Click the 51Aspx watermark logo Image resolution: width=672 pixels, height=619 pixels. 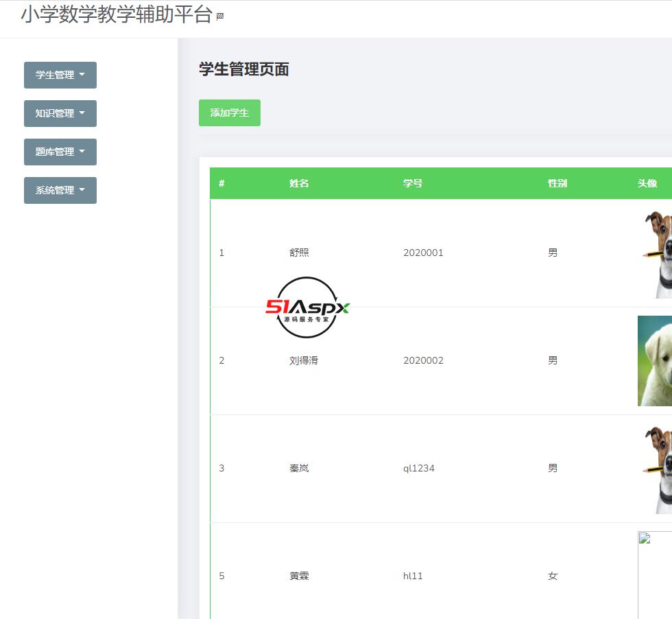tap(307, 309)
